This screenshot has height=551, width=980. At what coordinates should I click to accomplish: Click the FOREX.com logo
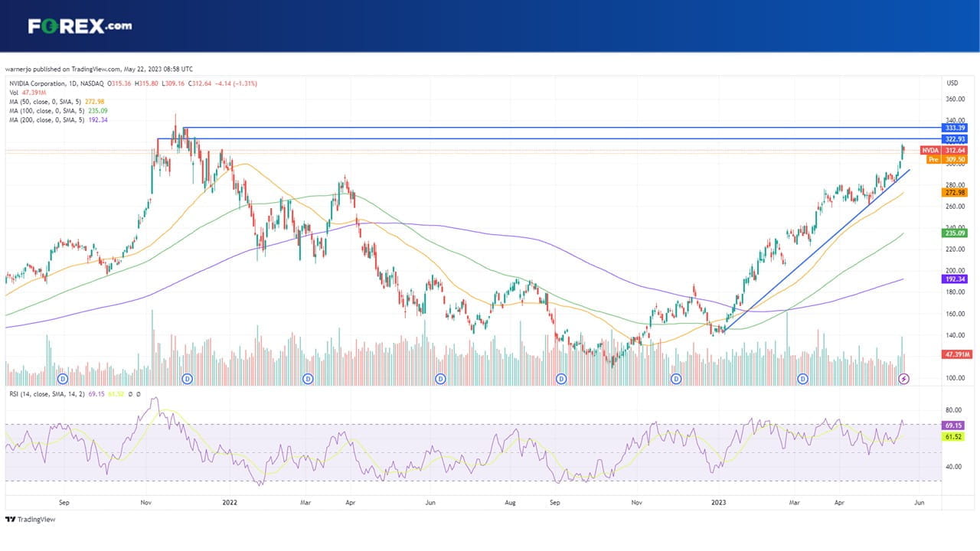(x=80, y=26)
